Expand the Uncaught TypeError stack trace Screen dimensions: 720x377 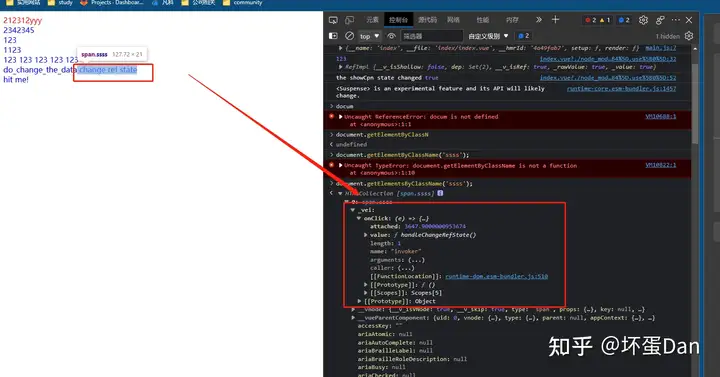[341, 165]
